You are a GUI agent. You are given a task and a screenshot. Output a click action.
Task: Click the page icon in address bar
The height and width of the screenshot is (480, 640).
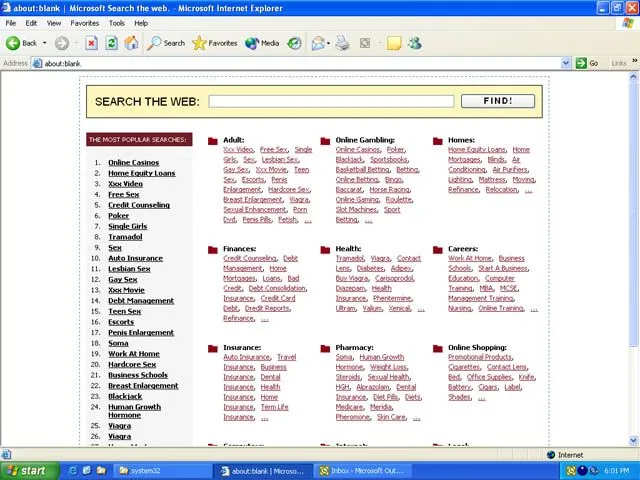tap(37, 63)
